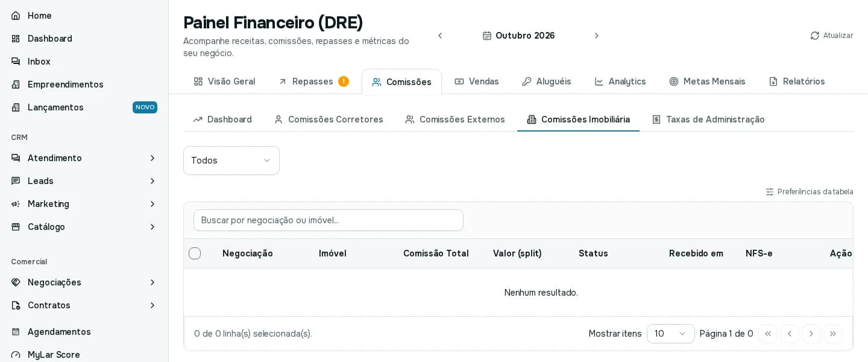Go to previous month arrow
Screen dimensions: 868x362
[x=440, y=36]
